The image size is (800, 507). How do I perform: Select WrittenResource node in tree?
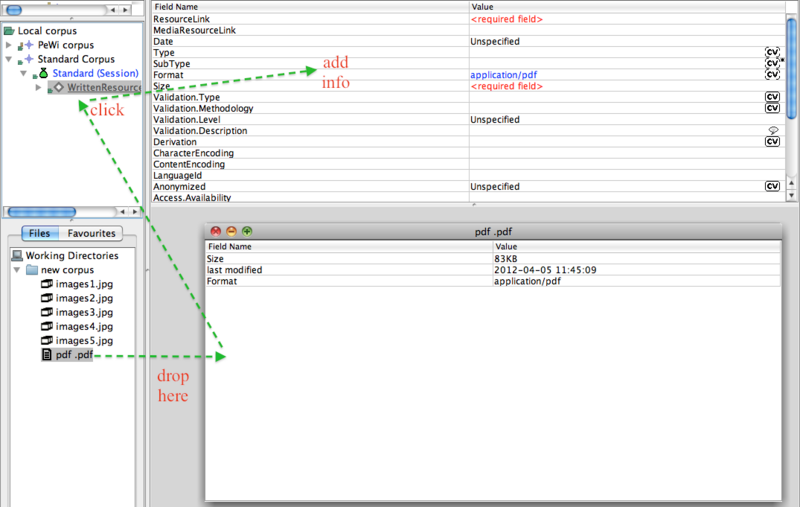[104, 88]
